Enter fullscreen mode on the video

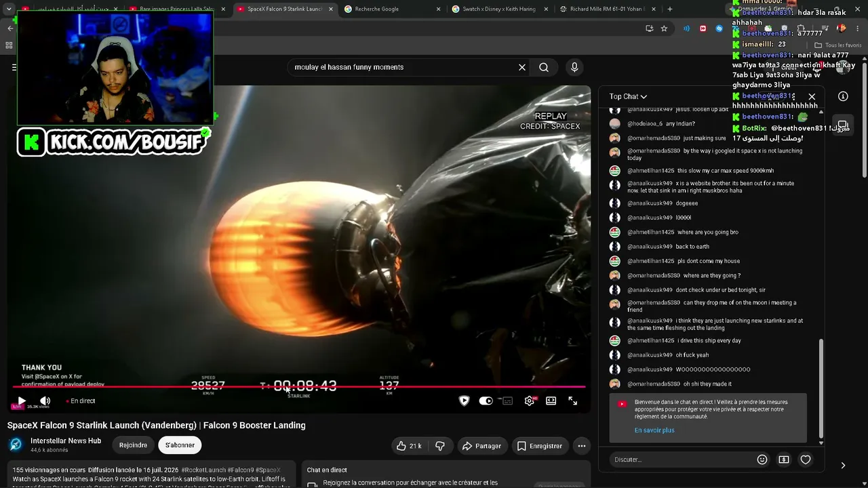[x=573, y=401]
